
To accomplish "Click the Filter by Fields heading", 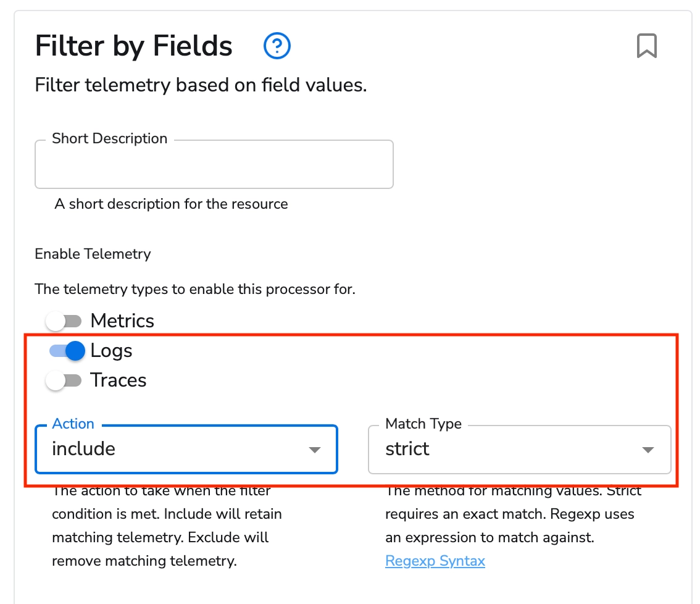I will coord(133,46).
